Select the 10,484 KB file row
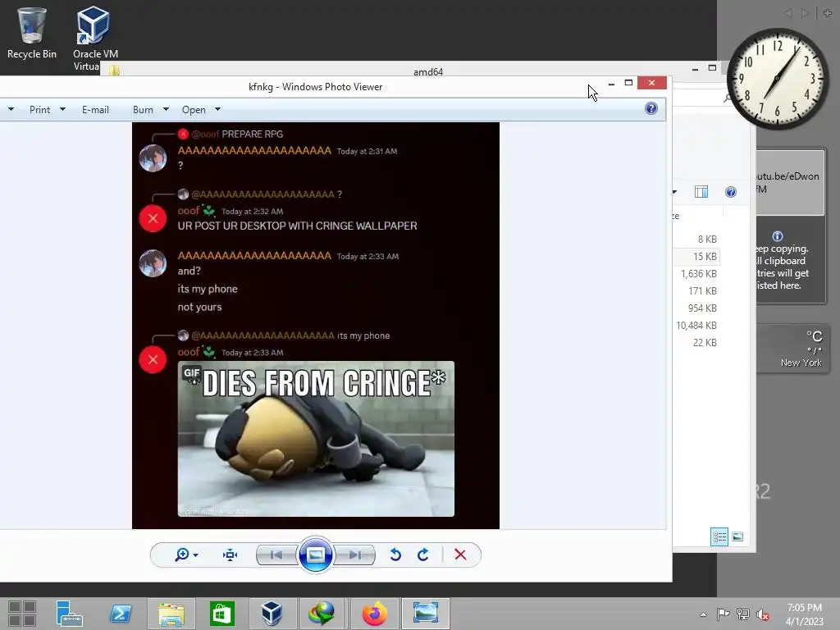Image resolution: width=840 pixels, height=630 pixels. tap(696, 325)
